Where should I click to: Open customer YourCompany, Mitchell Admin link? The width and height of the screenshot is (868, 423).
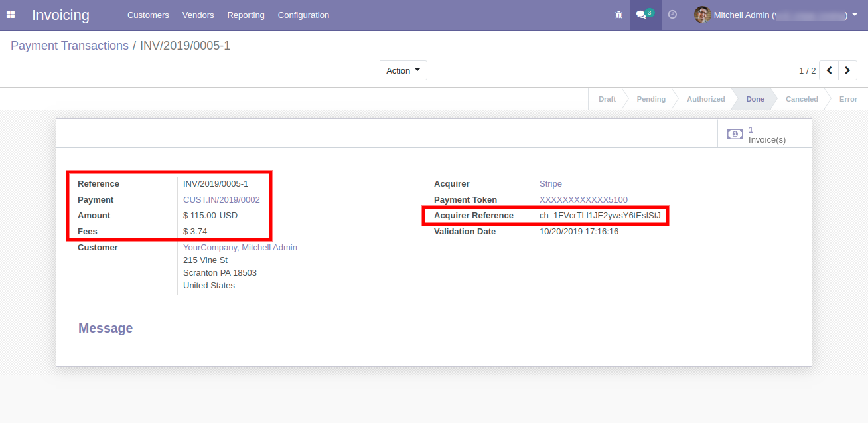tap(240, 247)
